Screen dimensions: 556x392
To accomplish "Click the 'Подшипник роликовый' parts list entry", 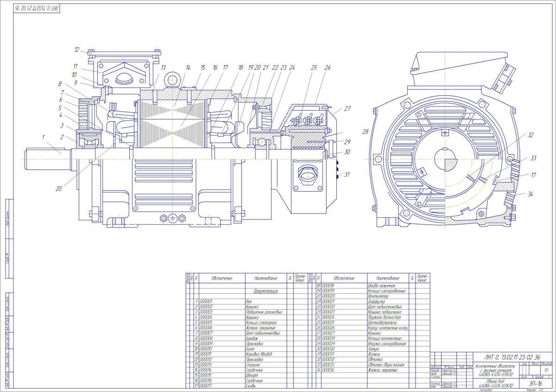I will point(264,312).
